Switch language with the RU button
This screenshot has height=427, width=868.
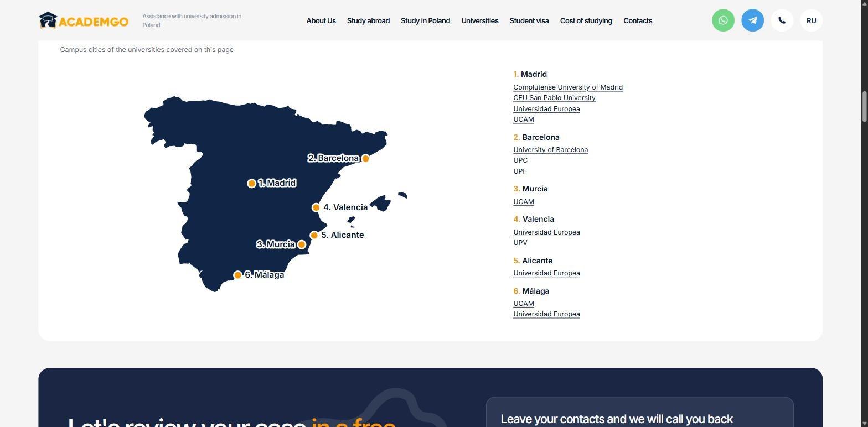tap(811, 20)
